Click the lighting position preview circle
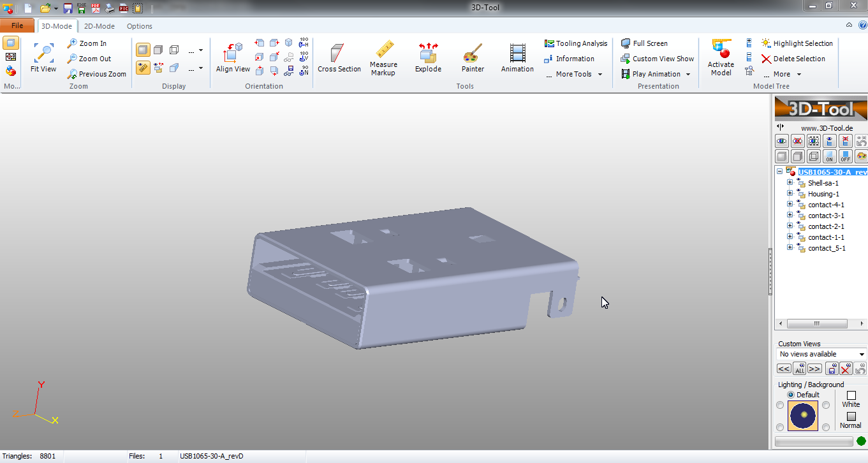 pos(803,416)
